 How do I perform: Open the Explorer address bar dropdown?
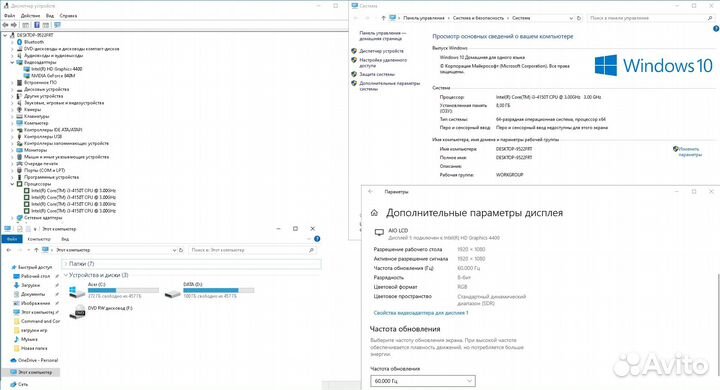[x=174, y=250]
